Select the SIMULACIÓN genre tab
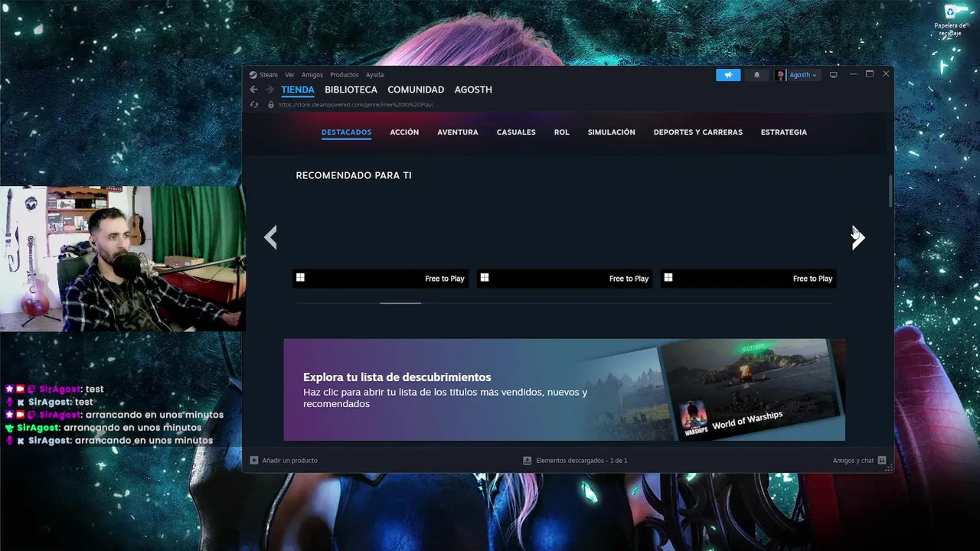Viewport: 980px width, 551px height. (x=612, y=132)
